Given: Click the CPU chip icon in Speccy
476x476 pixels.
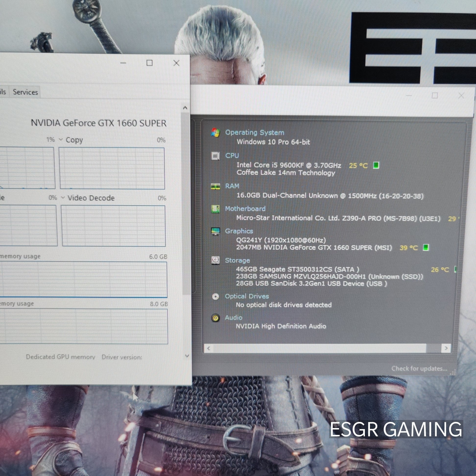Looking at the screenshot, I should coord(215,156).
